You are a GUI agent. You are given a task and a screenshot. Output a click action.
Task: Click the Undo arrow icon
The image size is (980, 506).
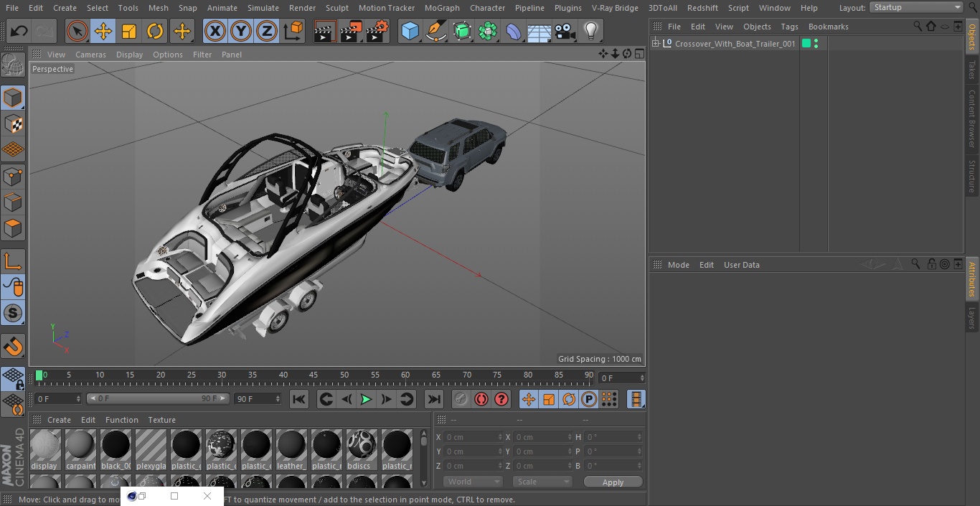[19, 31]
